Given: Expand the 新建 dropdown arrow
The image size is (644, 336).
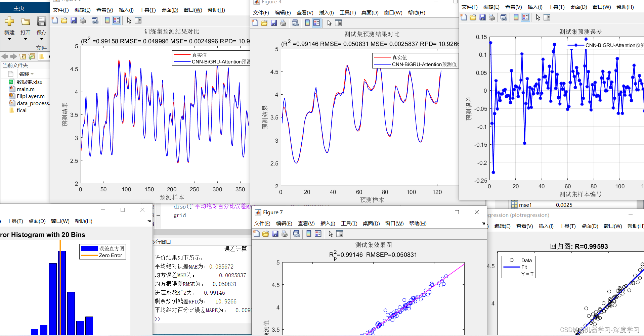Looking at the screenshot, I should coord(9,39).
